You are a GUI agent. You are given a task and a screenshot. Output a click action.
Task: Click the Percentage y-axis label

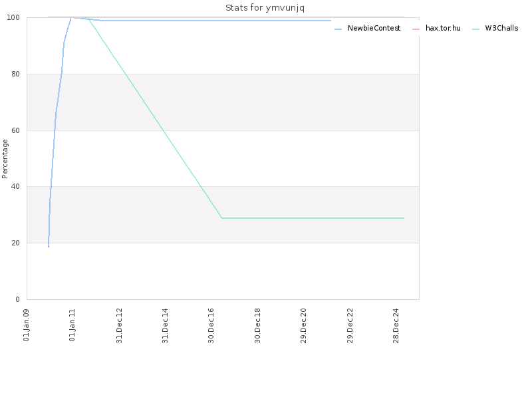coord(5,158)
